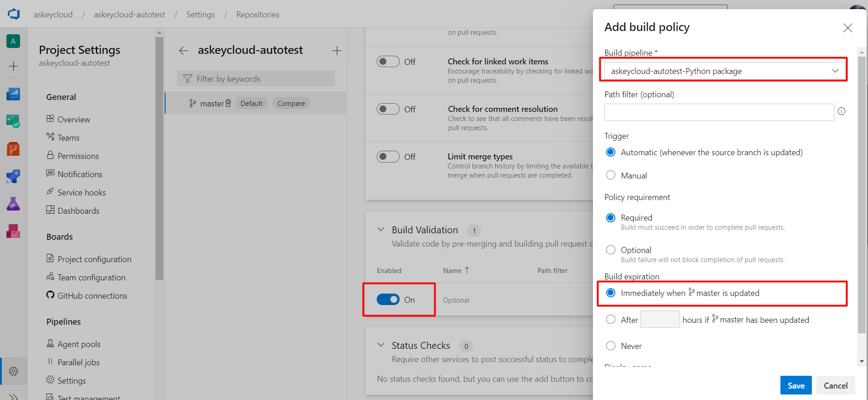Toggle Check for comment resolution switch

(x=388, y=109)
